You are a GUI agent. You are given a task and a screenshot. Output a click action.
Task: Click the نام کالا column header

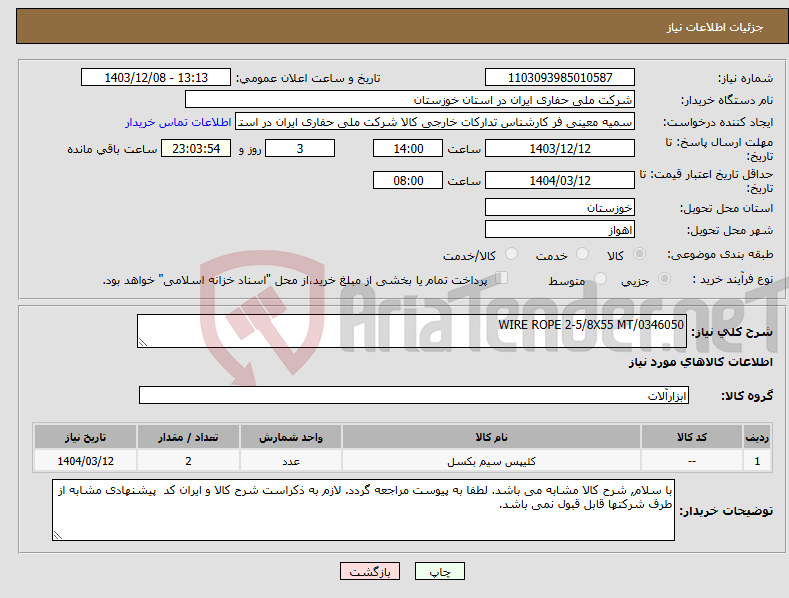491,437
